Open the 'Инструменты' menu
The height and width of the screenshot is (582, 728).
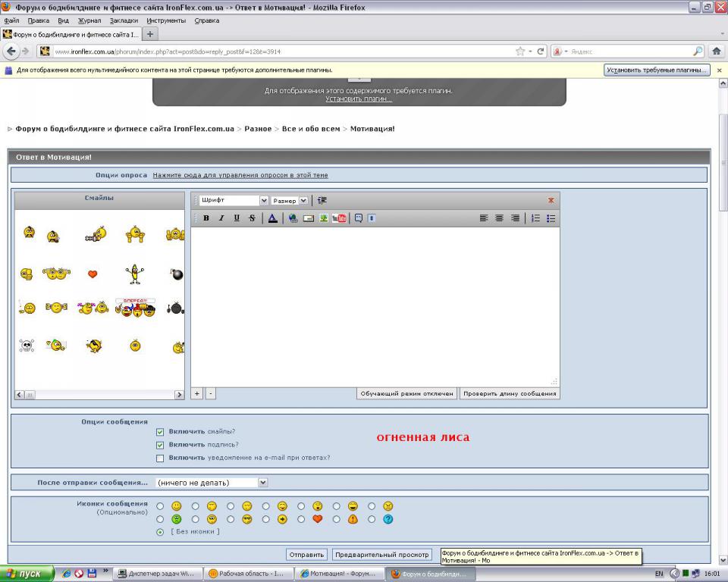pos(166,20)
